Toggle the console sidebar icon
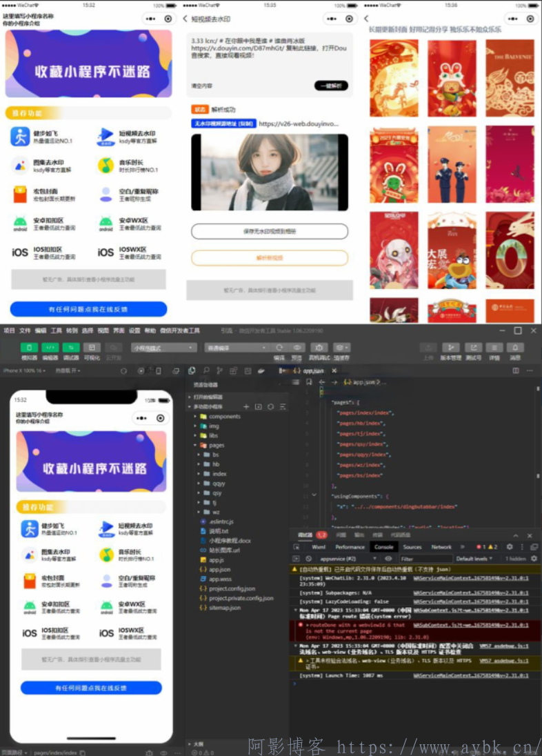Screen dimensions: 542x756 (296, 559)
